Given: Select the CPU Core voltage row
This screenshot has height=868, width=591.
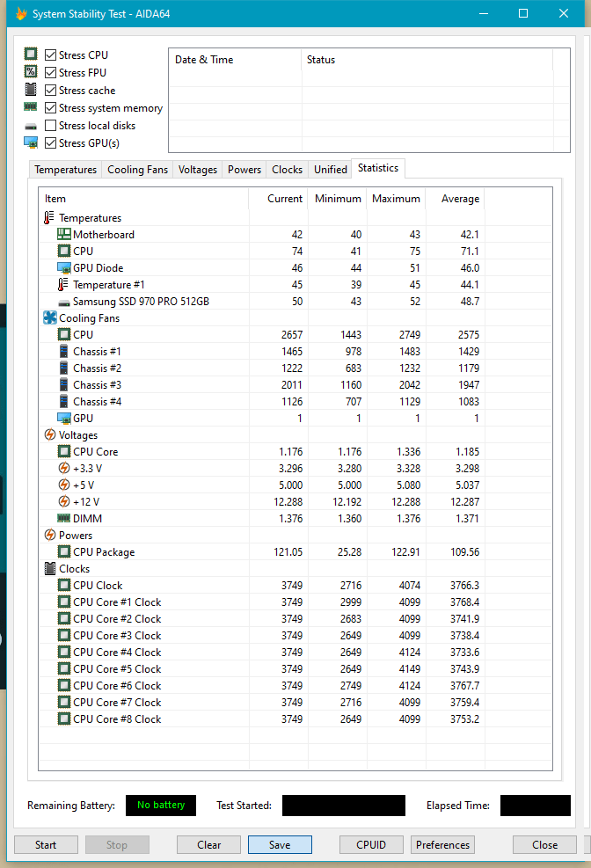Looking at the screenshot, I should pyautogui.click(x=295, y=452).
